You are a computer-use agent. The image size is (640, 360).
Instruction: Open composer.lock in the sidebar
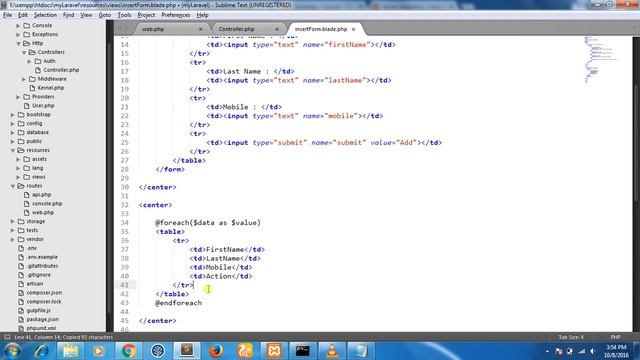44,302
